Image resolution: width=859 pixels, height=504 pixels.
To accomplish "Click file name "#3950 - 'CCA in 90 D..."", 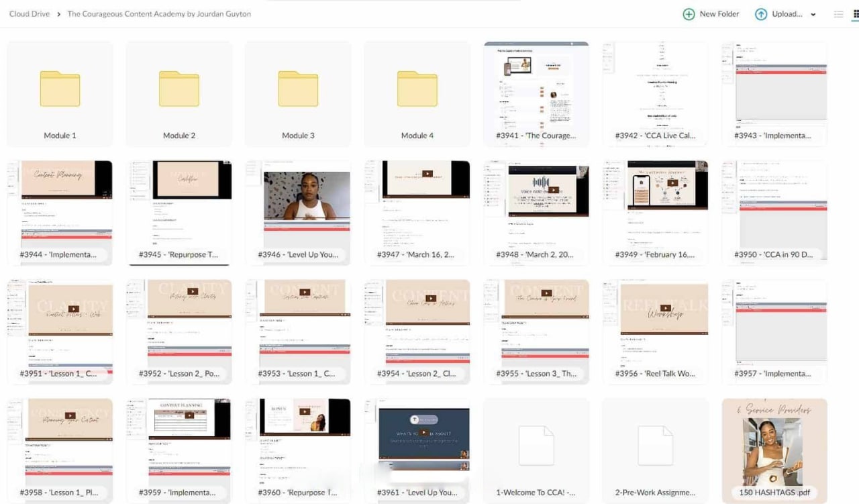I will (x=774, y=255).
